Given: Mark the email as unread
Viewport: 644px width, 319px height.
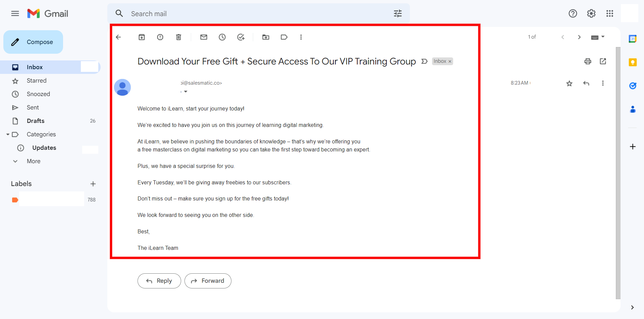Looking at the screenshot, I should (x=204, y=37).
